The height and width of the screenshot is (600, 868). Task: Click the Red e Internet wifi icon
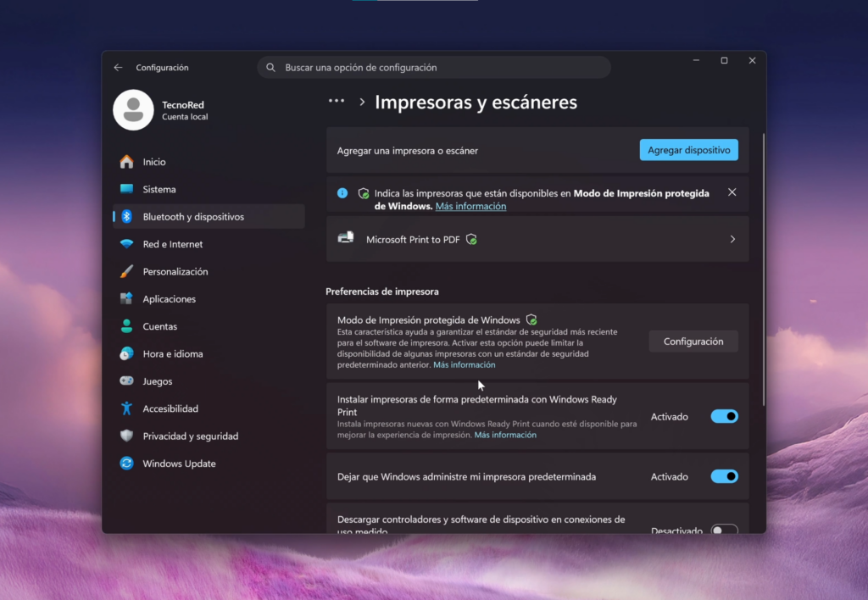coord(127,244)
